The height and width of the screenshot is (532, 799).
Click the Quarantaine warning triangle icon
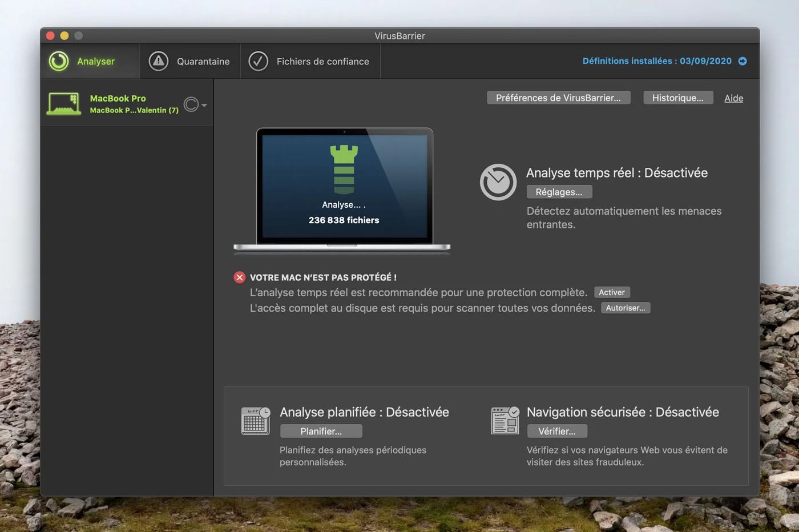[159, 61]
